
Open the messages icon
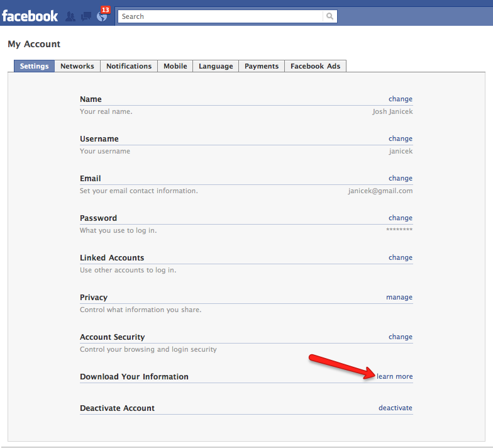[x=86, y=16]
